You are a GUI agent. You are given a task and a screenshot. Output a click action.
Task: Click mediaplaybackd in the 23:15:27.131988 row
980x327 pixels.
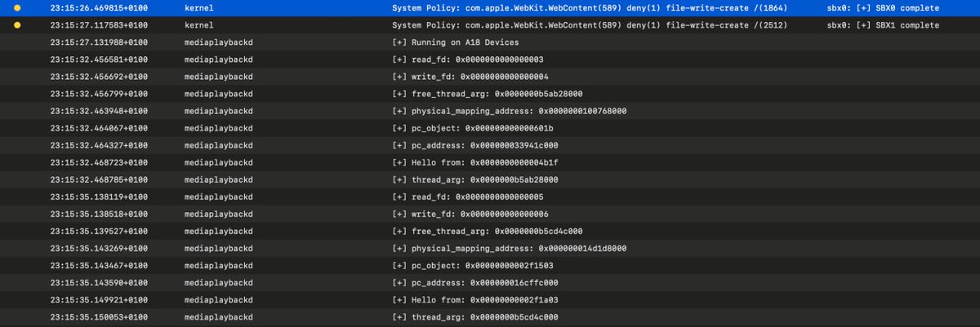pos(219,42)
